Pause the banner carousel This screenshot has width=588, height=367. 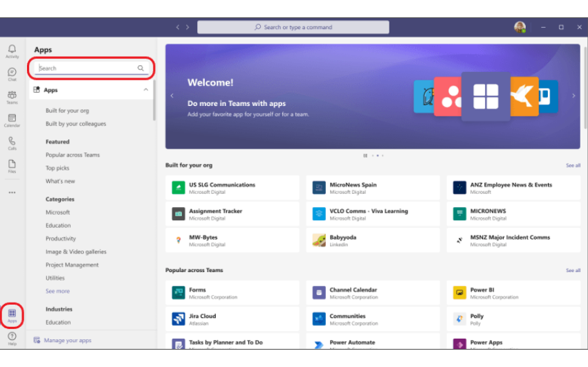coord(365,155)
